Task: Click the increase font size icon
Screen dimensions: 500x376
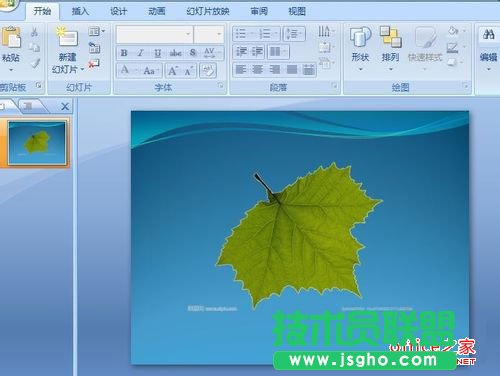Action: tap(173, 70)
